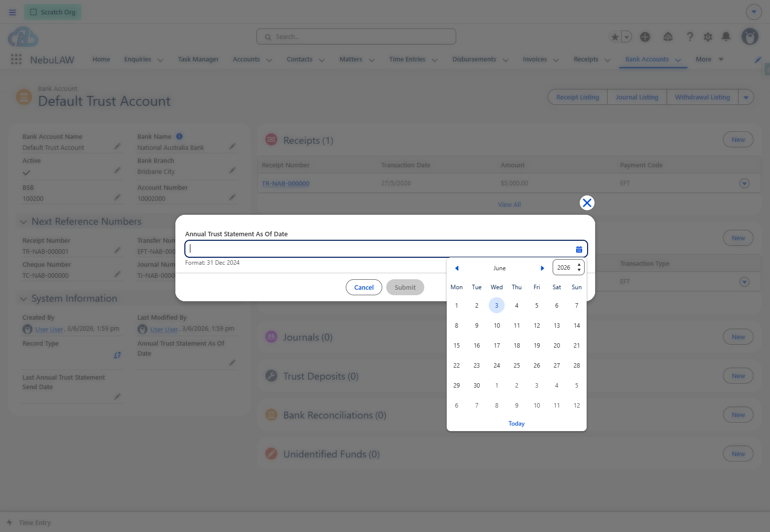Click the Change Record Type icon
Viewport: 770px width, 532px height.
pos(117,355)
